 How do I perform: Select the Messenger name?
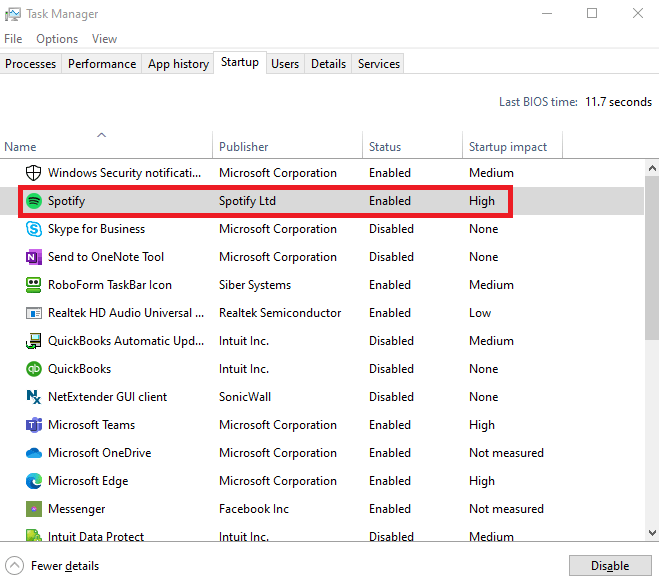coord(76,509)
